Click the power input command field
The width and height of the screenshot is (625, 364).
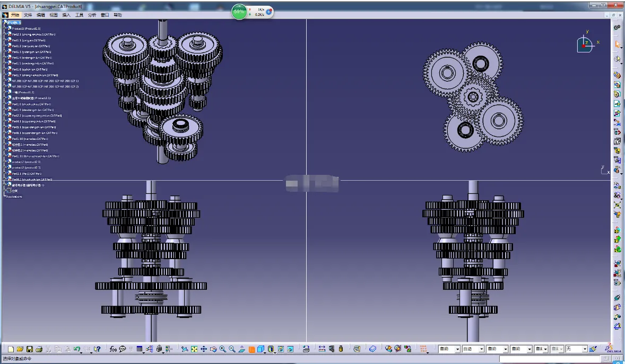[549, 359]
